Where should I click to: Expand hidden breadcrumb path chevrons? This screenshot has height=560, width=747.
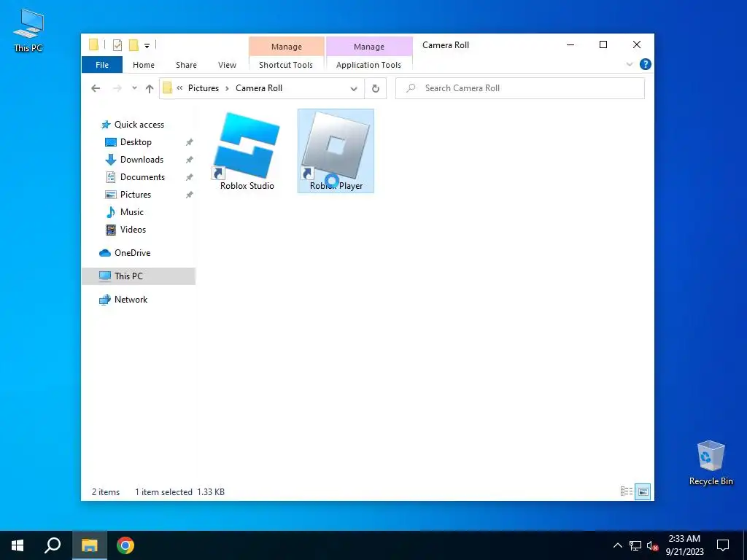tap(179, 88)
